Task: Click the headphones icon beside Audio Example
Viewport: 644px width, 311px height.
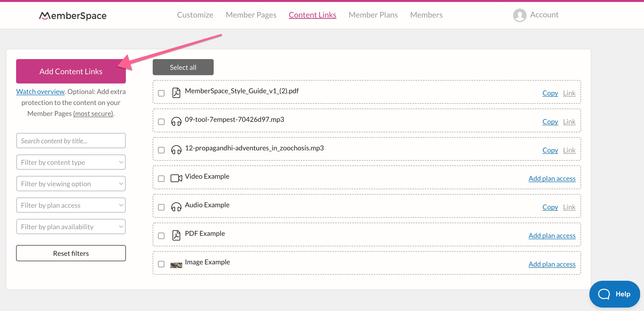Action: coord(177,207)
